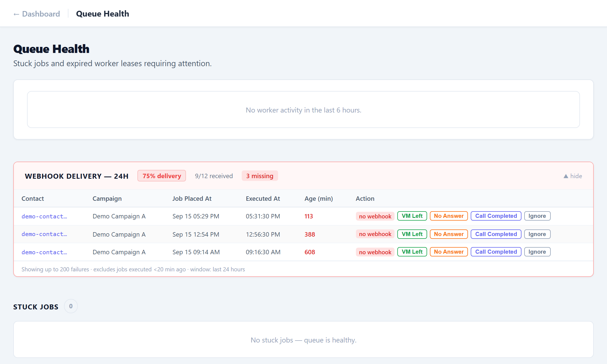The height and width of the screenshot is (364, 607).
Task: Click the 3 missing badge
Action: tap(260, 176)
